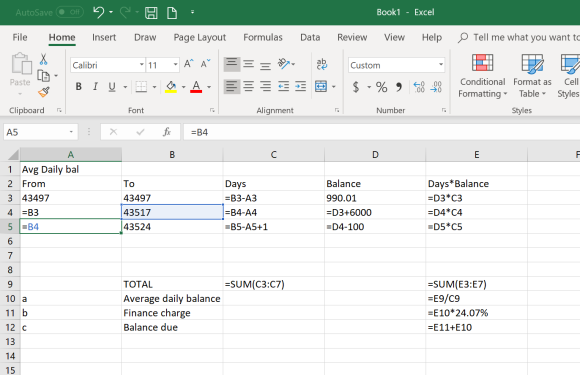The image size is (580, 375).
Task: Toggle Italic formatting
Action: (95, 87)
